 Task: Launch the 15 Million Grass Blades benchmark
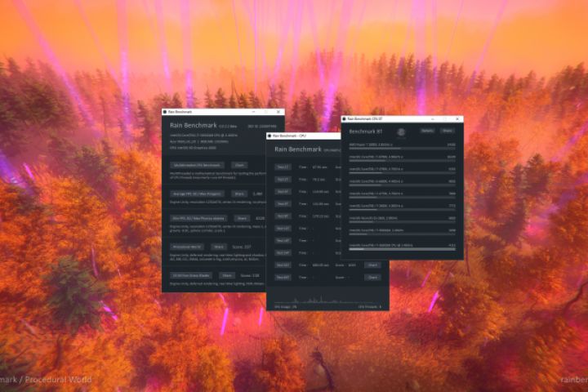pyautogui.click(x=191, y=275)
